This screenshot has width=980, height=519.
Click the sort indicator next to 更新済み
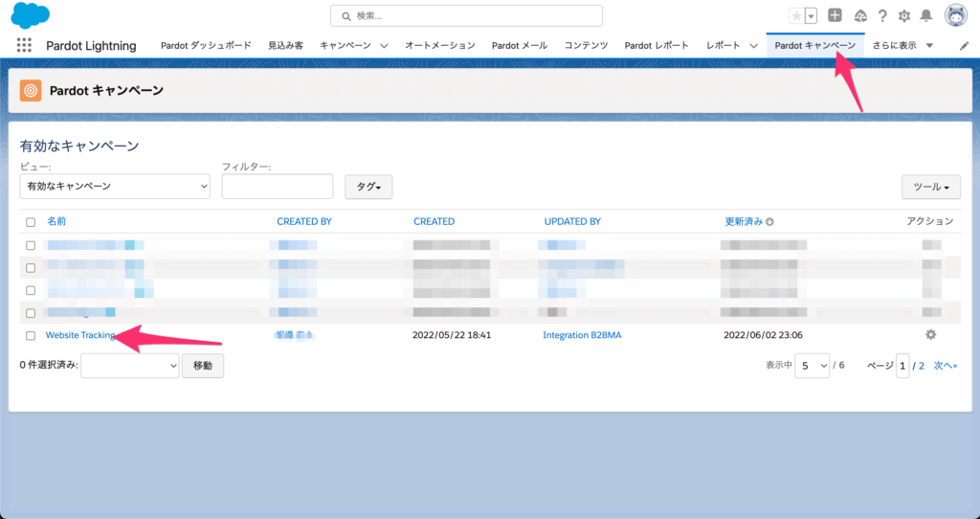pos(770,221)
